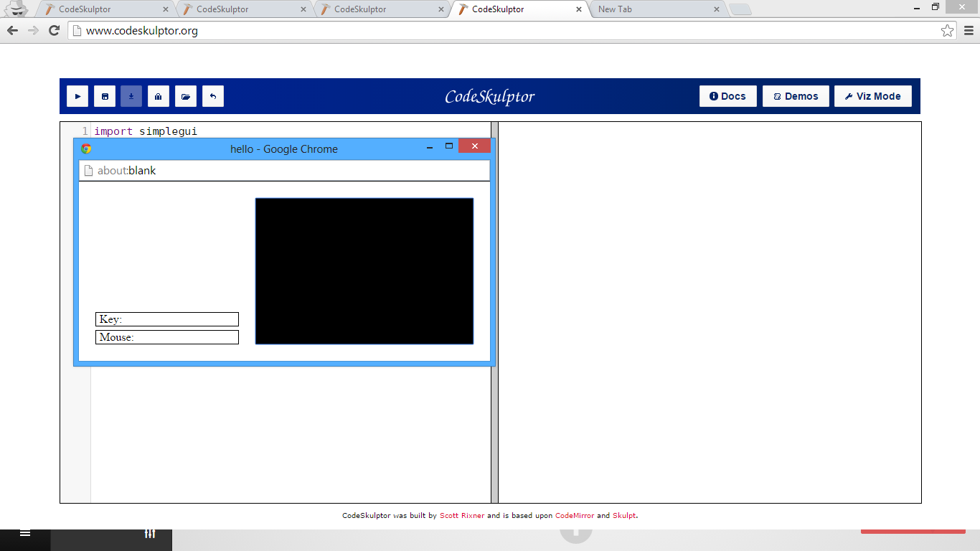980x551 pixels.
Task: Click the Chrome icon in hello window title bar
Action: (x=86, y=149)
